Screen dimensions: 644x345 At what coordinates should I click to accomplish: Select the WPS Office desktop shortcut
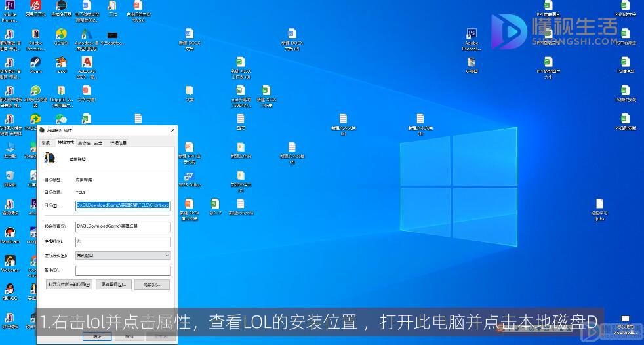(190, 180)
